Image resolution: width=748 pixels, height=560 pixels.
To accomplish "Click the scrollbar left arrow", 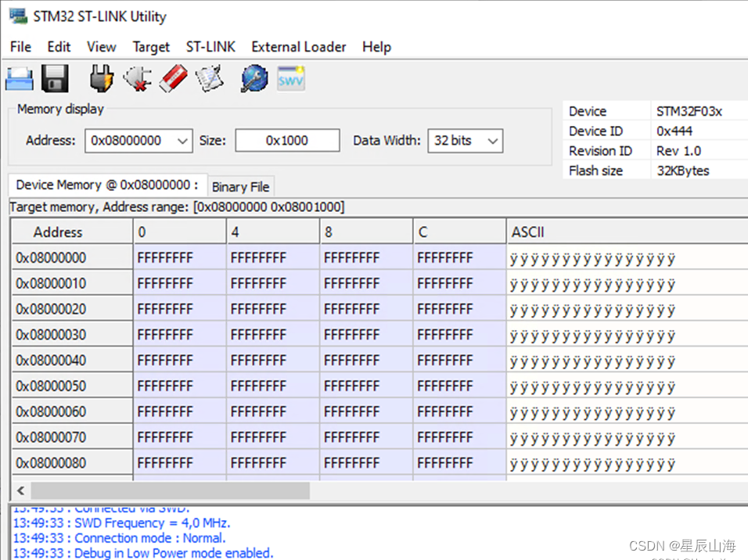I will [x=20, y=490].
